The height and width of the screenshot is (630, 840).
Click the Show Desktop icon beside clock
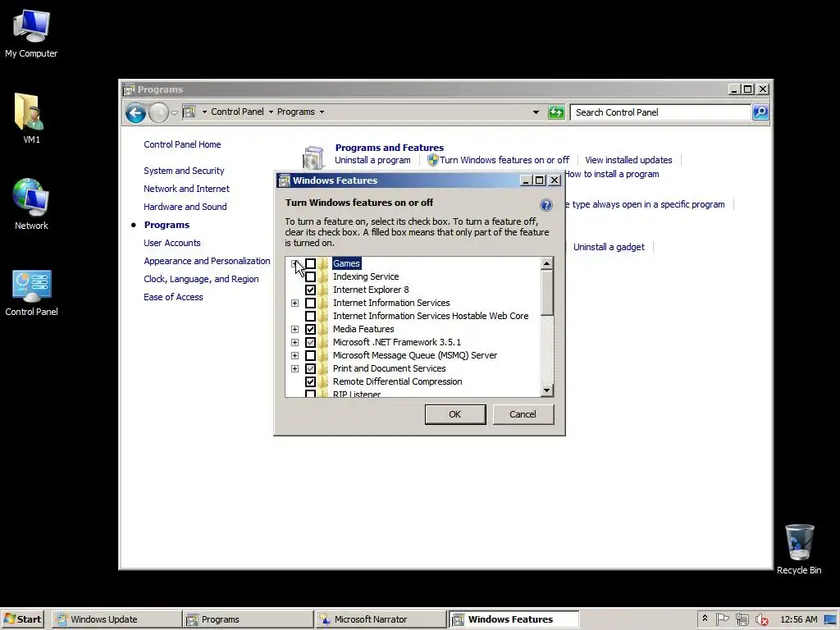[830, 619]
